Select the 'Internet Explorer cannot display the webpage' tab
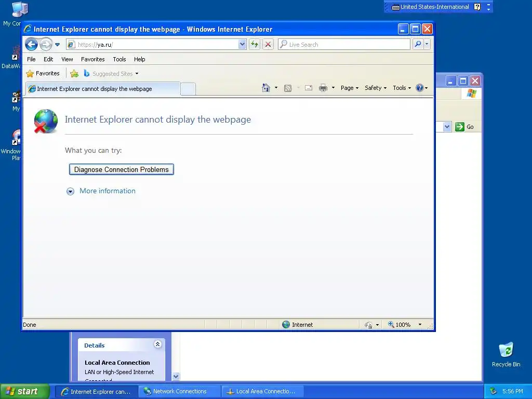The image size is (532, 399). pyautogui.click(x=103, y=89)
